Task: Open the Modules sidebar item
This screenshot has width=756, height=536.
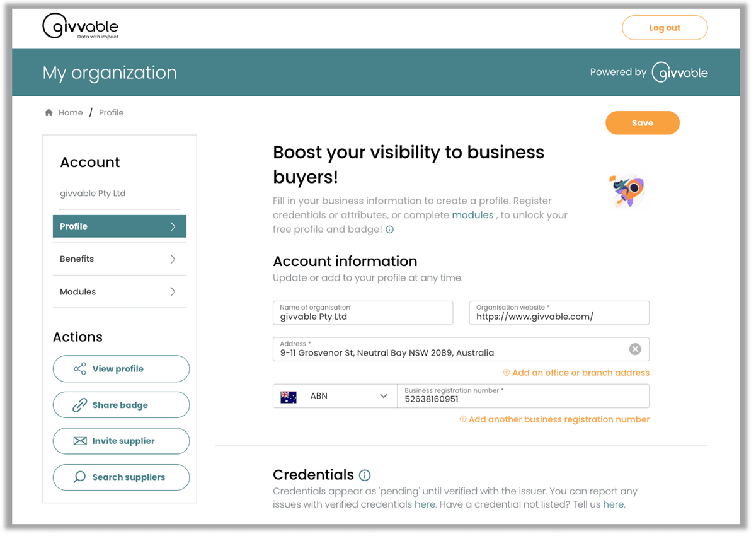Action: [x=120, y=292]
